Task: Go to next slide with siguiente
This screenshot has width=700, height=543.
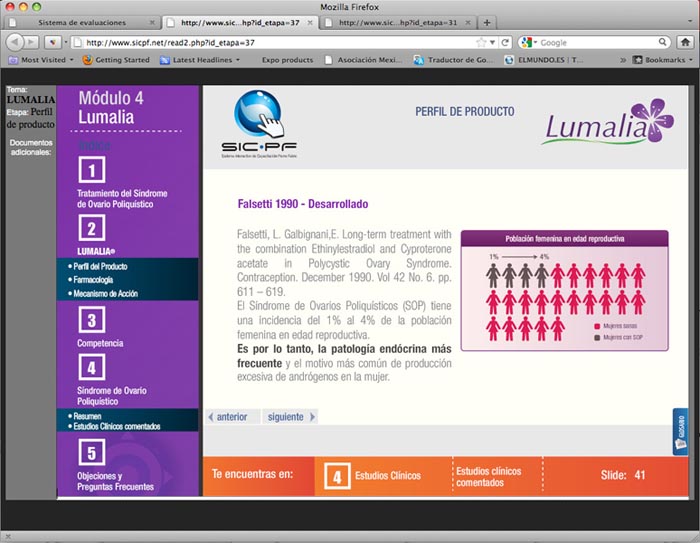Action: pos(290,417)
